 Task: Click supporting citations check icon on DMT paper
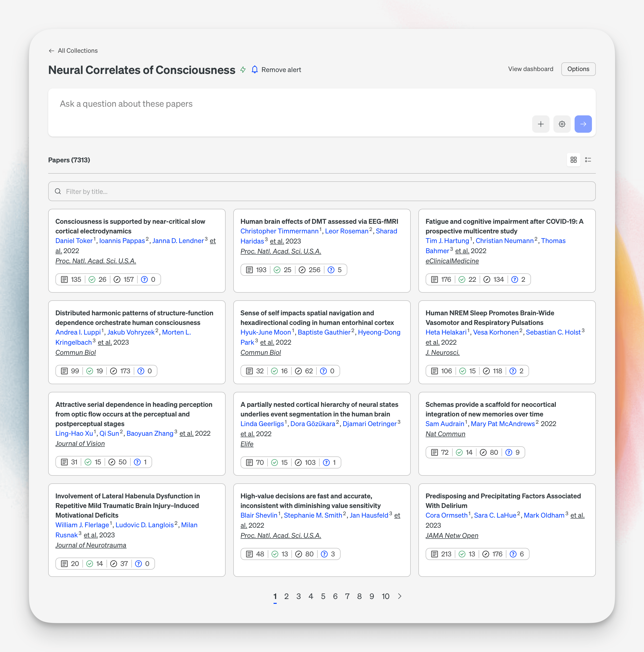pos(277,270)
